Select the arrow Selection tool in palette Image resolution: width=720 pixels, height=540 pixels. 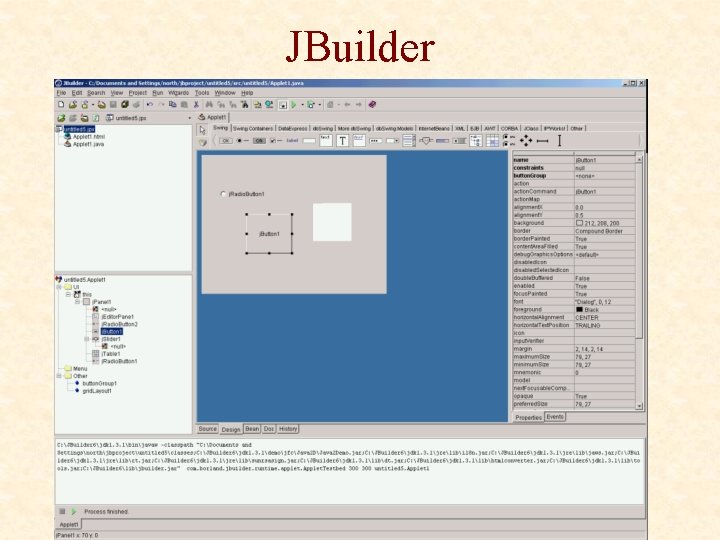click(x=202, y=130)
